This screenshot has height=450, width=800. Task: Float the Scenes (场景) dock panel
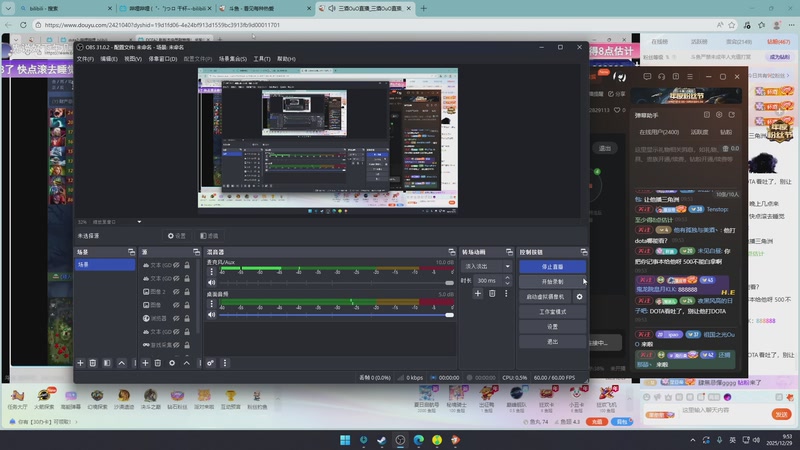pyautogui.click(x=131, y=252)
